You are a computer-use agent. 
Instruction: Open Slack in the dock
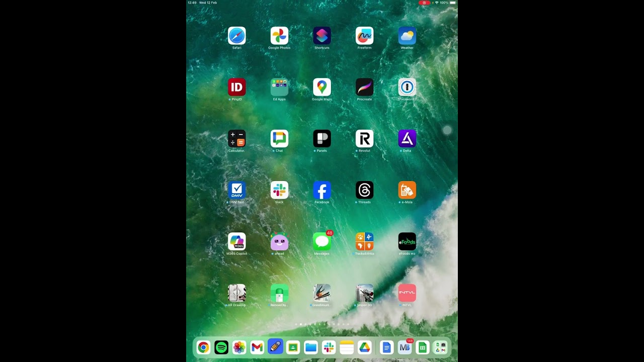tap(329, 347)
